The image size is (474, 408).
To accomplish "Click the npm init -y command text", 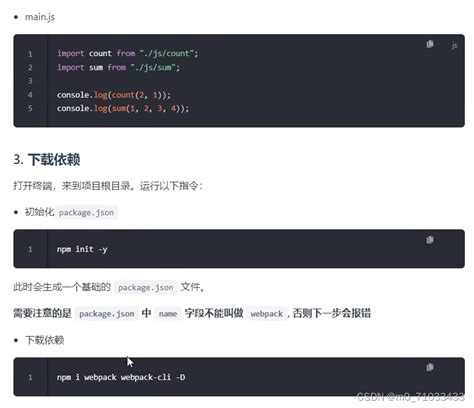I will 82,249.
